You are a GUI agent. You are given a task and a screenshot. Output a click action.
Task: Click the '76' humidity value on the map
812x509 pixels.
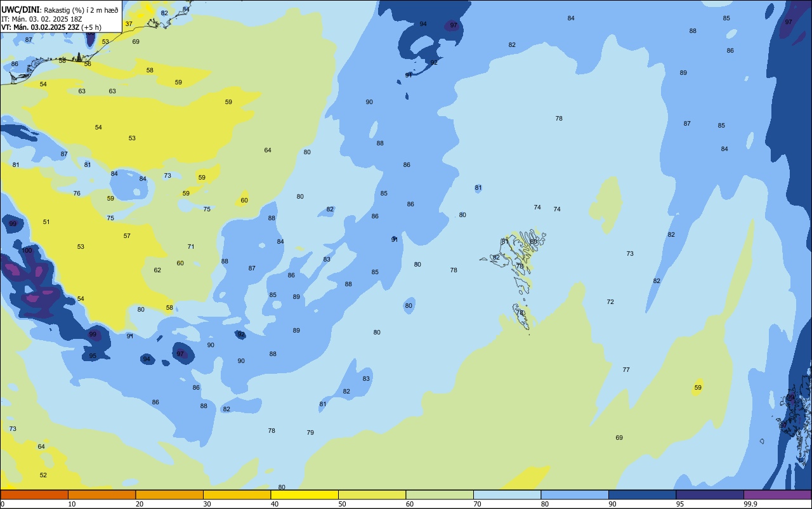77,194
